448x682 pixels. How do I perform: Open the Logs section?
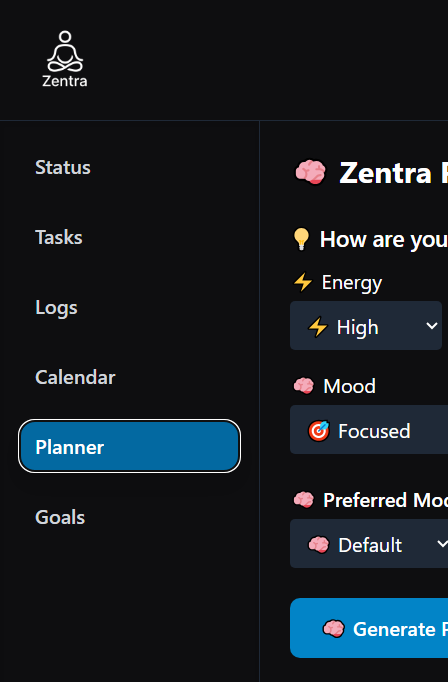(x=56, y=308)
